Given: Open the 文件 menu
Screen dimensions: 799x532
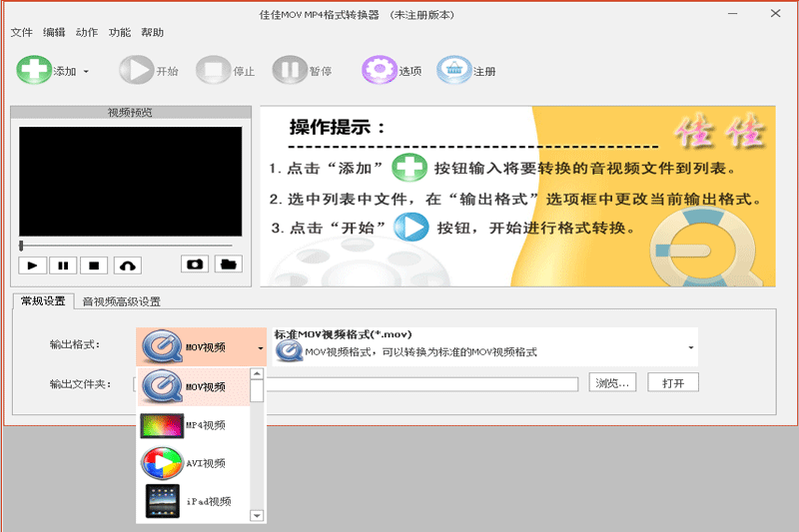Looking at the screenshot, I should tap(21, 33).
